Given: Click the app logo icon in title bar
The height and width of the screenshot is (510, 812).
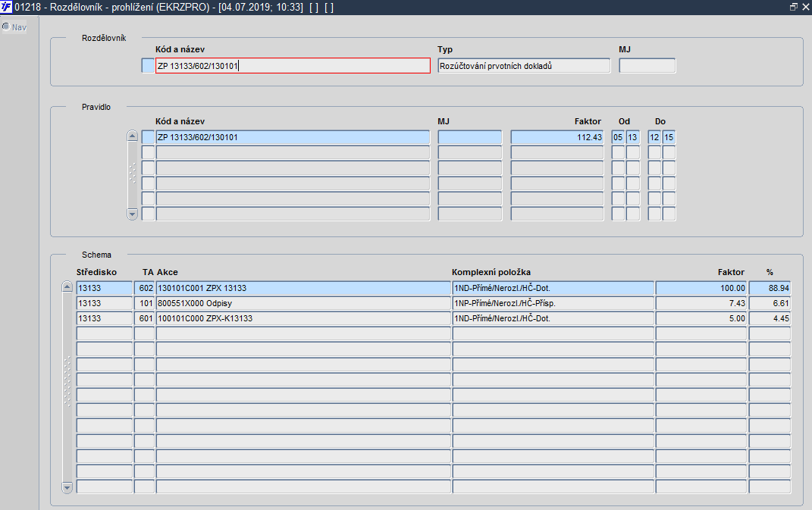Looking at the screenshot, I should tap(6, 7).
